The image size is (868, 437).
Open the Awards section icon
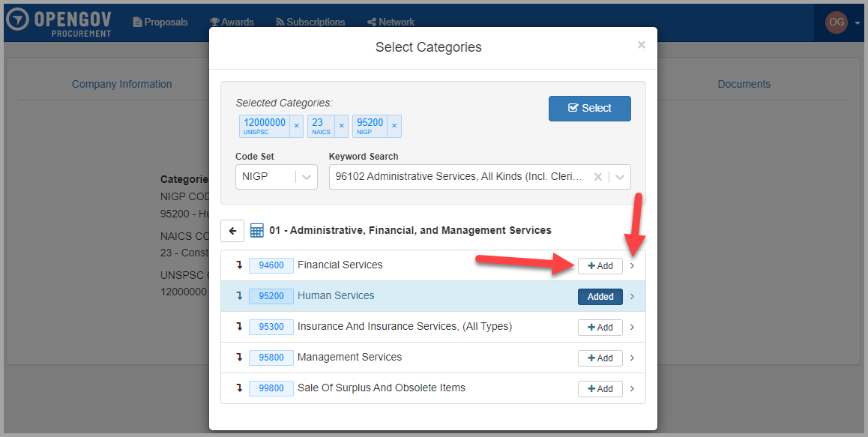tap(214, 22)
